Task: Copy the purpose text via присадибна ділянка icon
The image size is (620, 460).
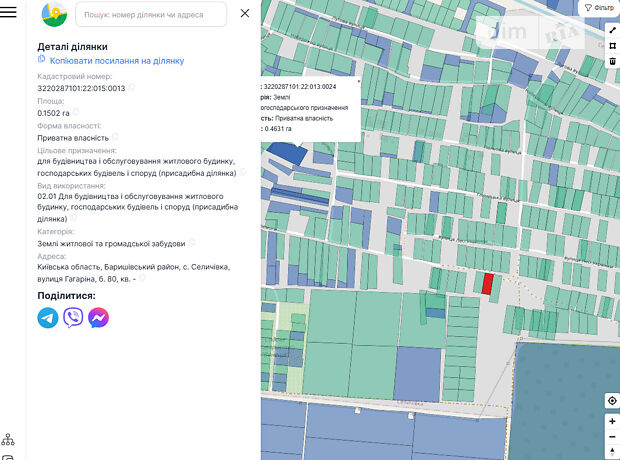Action: [x=243, y=172]
